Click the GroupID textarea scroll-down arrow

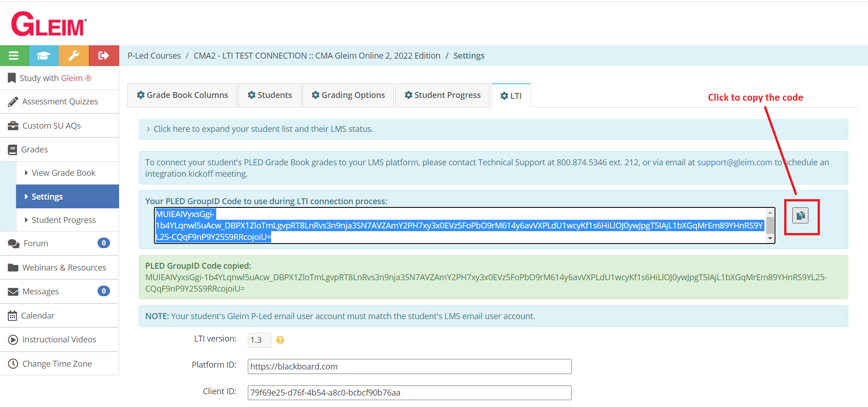(x=770, y=238)
